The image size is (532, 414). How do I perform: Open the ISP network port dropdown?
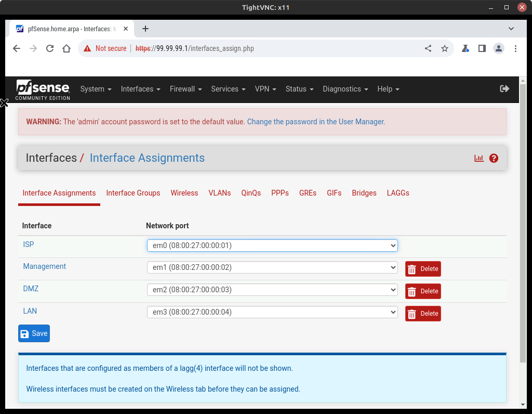pyautogui.click(x=272, y=245)
